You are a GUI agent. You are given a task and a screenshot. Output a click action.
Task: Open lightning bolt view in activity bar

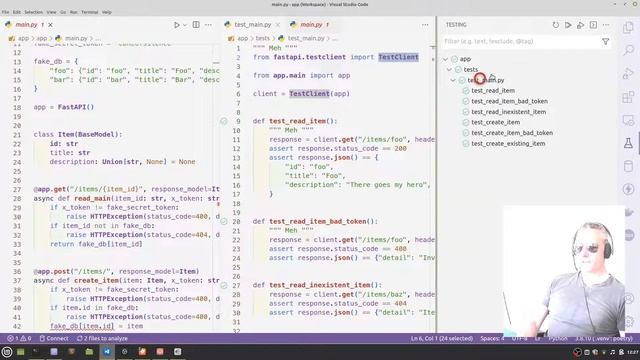628,189
